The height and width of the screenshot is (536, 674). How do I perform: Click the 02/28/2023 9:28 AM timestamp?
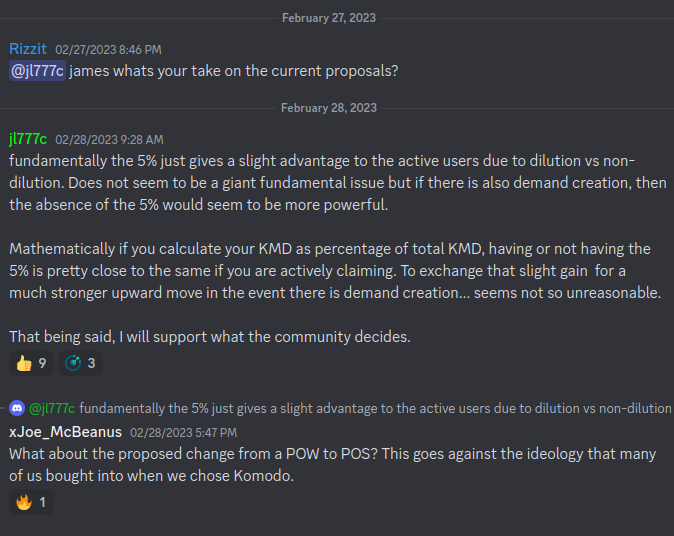(109, 140)
